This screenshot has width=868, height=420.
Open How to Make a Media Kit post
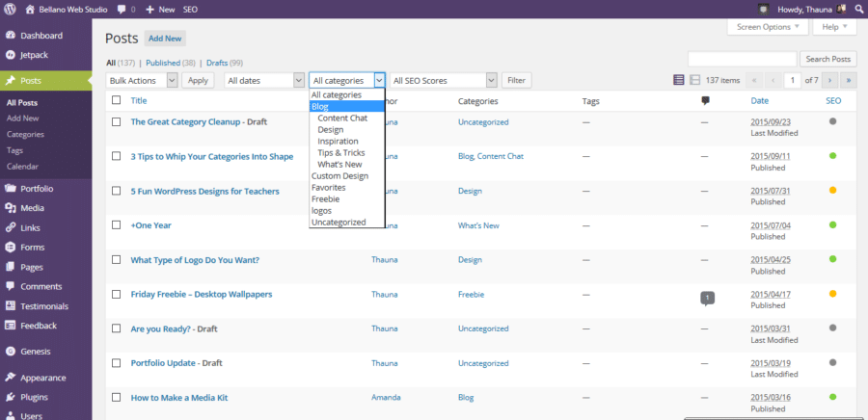click(x=178, y=397)
